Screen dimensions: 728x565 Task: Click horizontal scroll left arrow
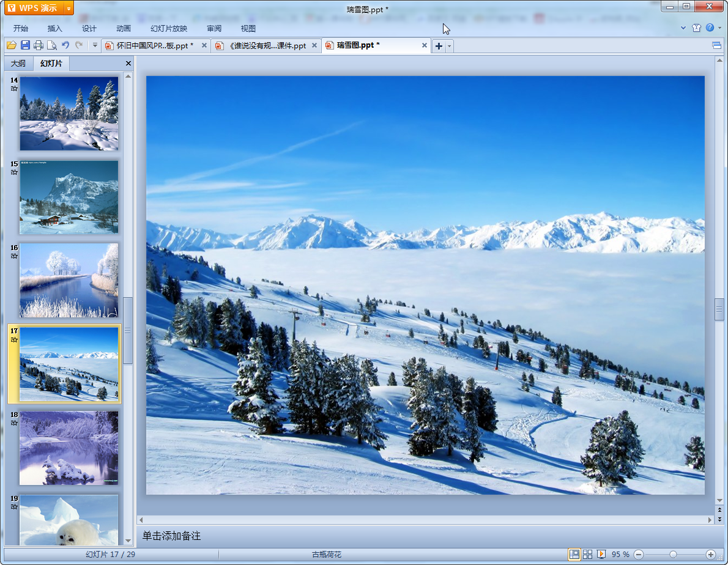[141, 520]
